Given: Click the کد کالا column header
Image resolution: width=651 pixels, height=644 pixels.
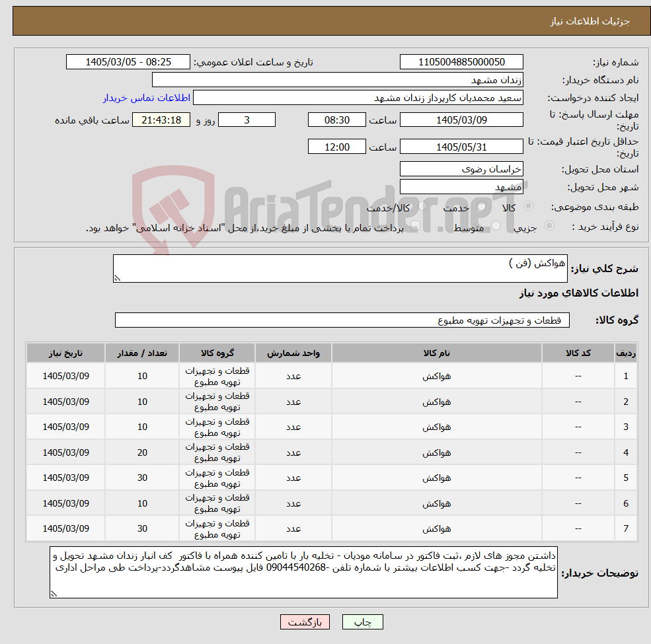Looking at the screenshot, I should [x=578, y=353].
